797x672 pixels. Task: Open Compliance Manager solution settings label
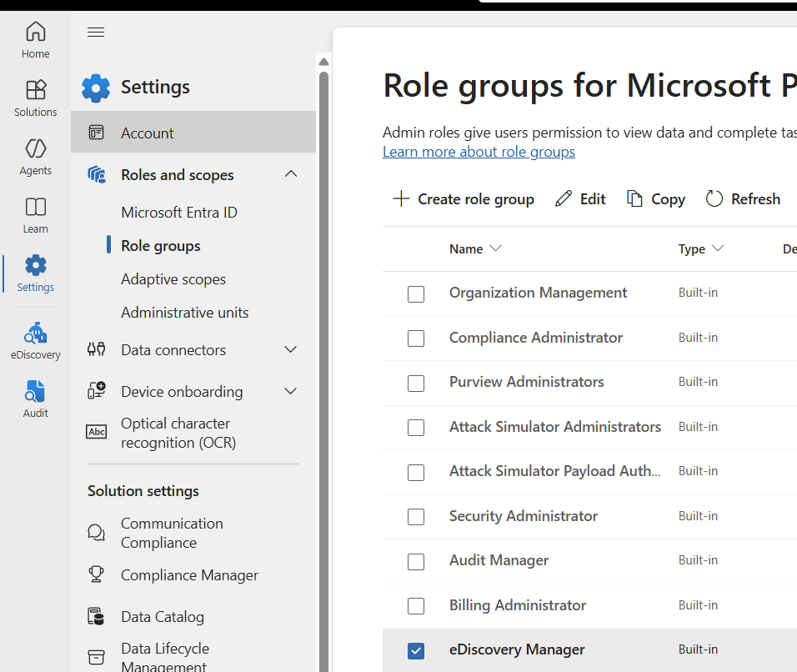(x=189, y=575)
